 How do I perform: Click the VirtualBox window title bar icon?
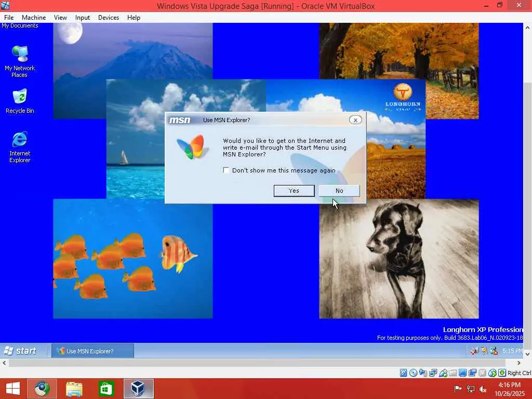coord(5,5)
